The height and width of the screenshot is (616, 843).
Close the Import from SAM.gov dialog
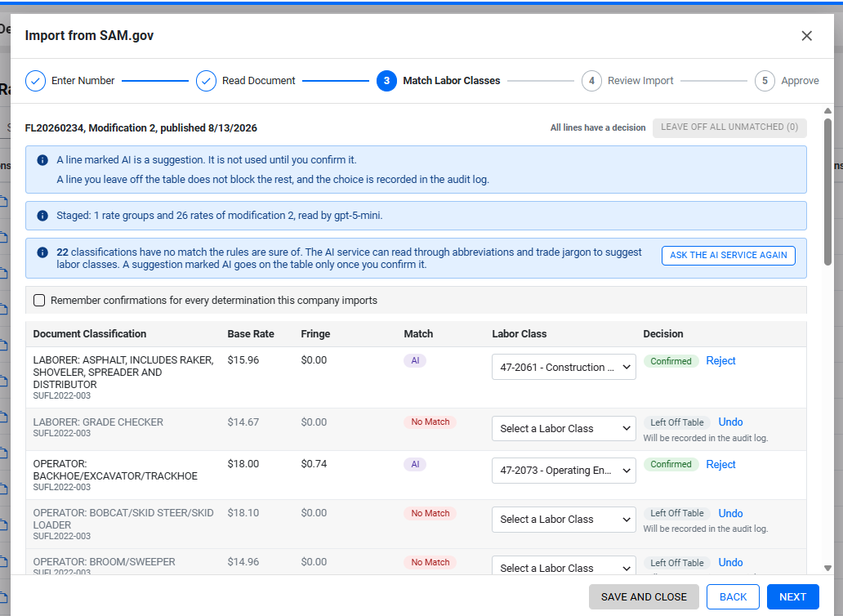(806, 35)
